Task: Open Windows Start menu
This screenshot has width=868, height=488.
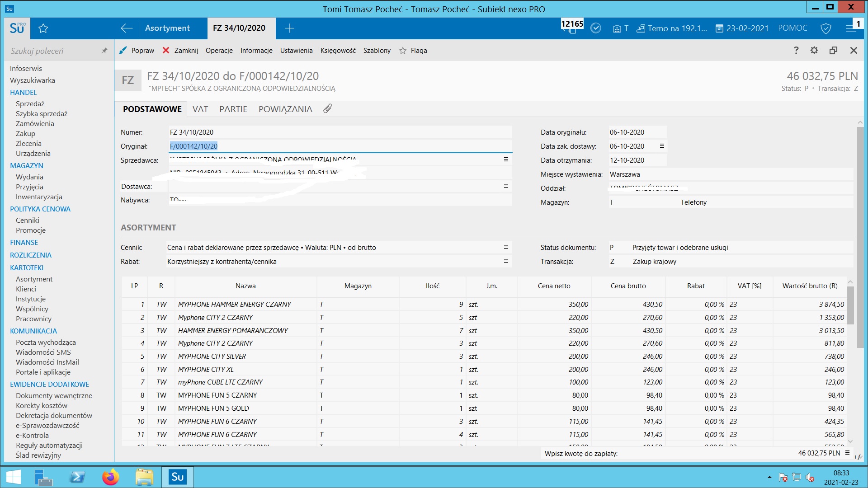Action: click(x=14, y=477)
